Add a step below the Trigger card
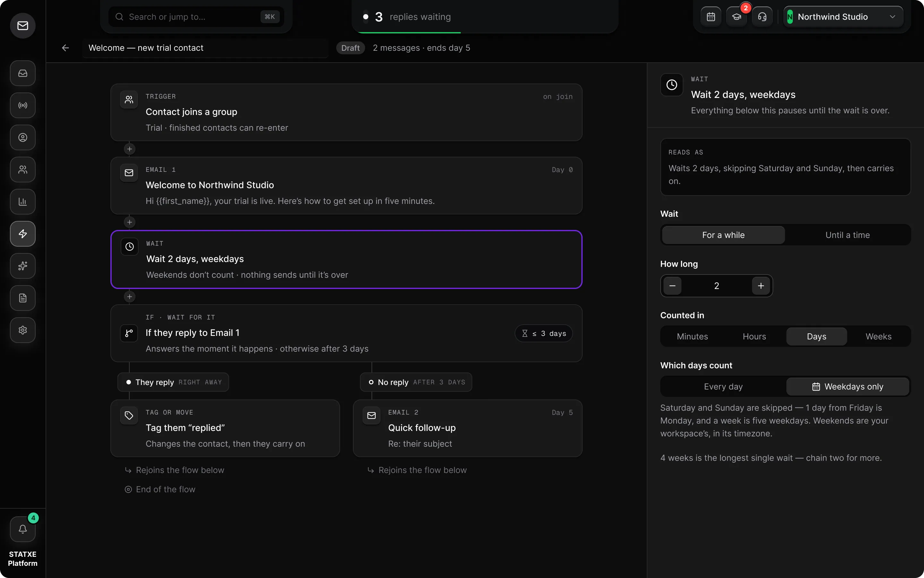Viewport: 924px width, 578px height. click(x=129, y=149)
